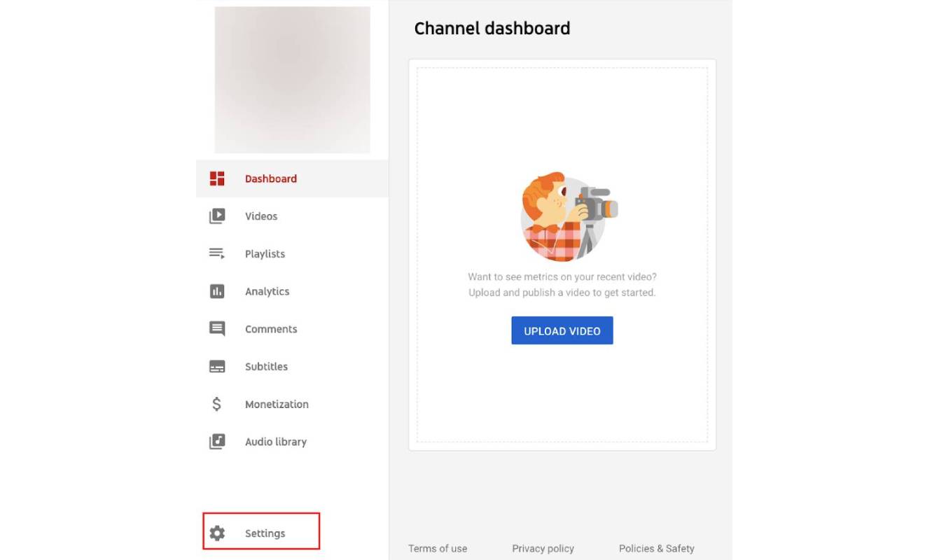The image size is (939, 560).
Task: Open Playlists in the sidebar
Action: point(265,254)
